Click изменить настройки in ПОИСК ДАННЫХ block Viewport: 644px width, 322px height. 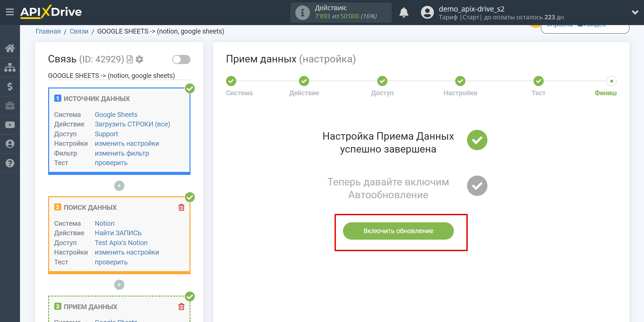127,252
